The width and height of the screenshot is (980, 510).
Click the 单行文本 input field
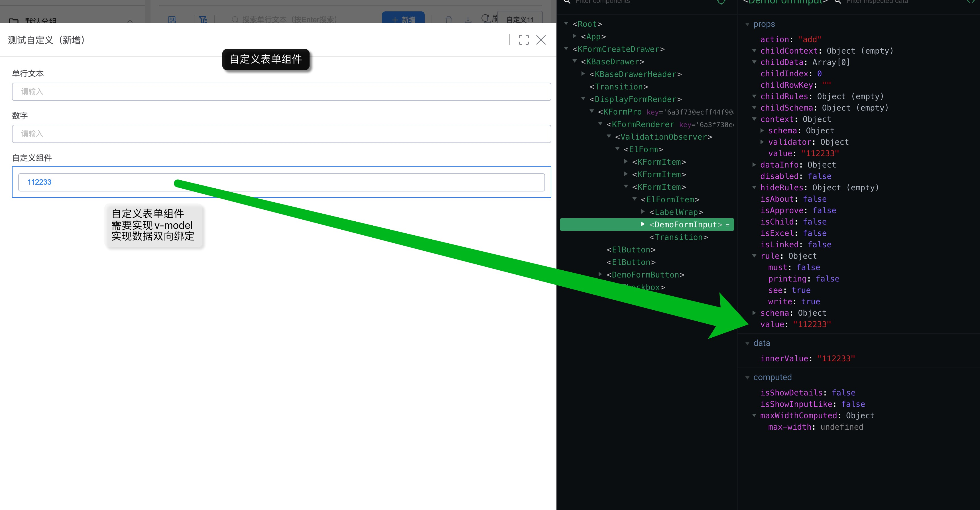coord(281,92)
